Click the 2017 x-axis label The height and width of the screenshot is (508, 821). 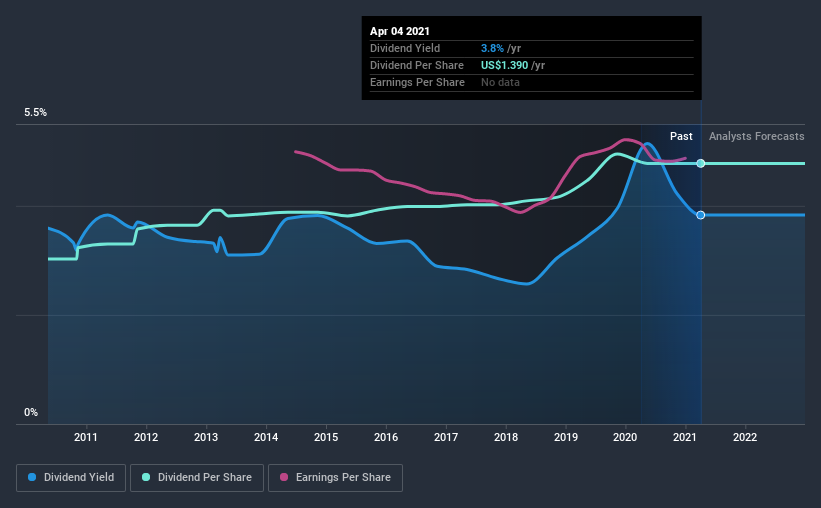click(x=446, y=437)
